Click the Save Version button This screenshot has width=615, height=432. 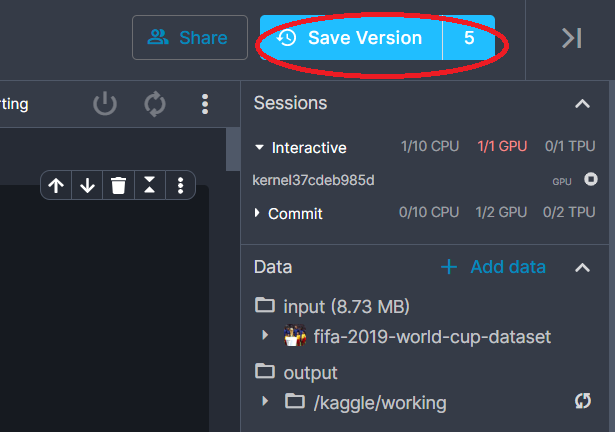[x=351, y=38]
